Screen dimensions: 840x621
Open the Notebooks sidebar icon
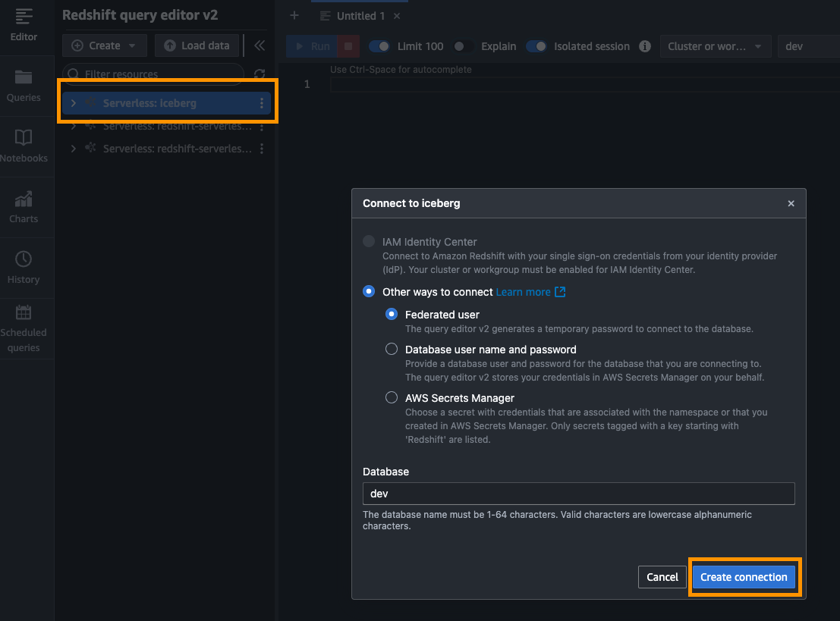[x=24, y=137]
